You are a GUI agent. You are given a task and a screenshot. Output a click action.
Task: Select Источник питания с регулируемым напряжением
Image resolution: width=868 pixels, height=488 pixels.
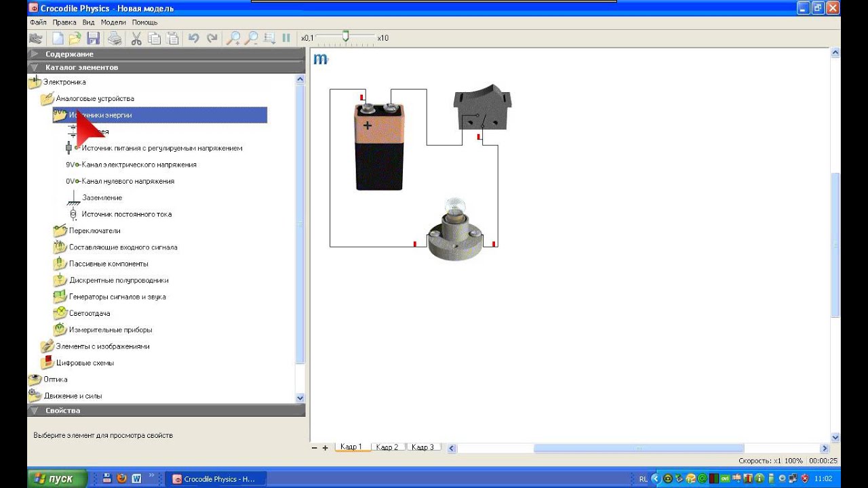pyautogui.click(x=161, y=148)
